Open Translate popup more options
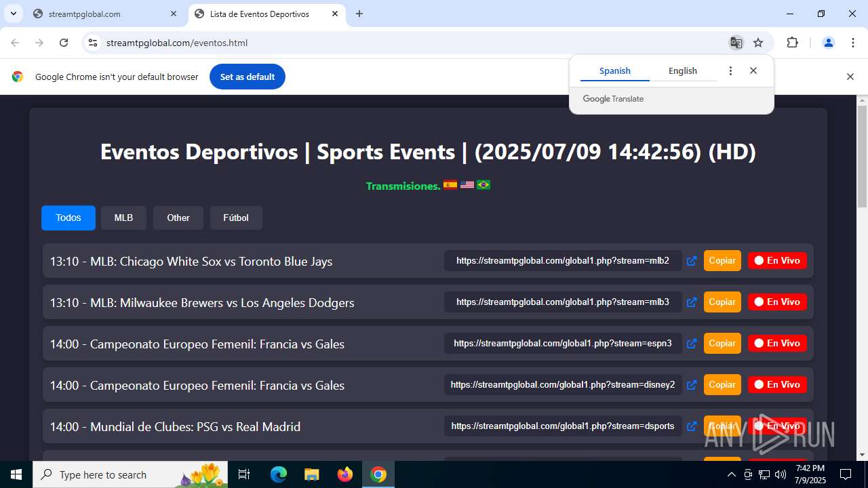The height and width of the screenshot is (488, 868). tap(730, 70)
